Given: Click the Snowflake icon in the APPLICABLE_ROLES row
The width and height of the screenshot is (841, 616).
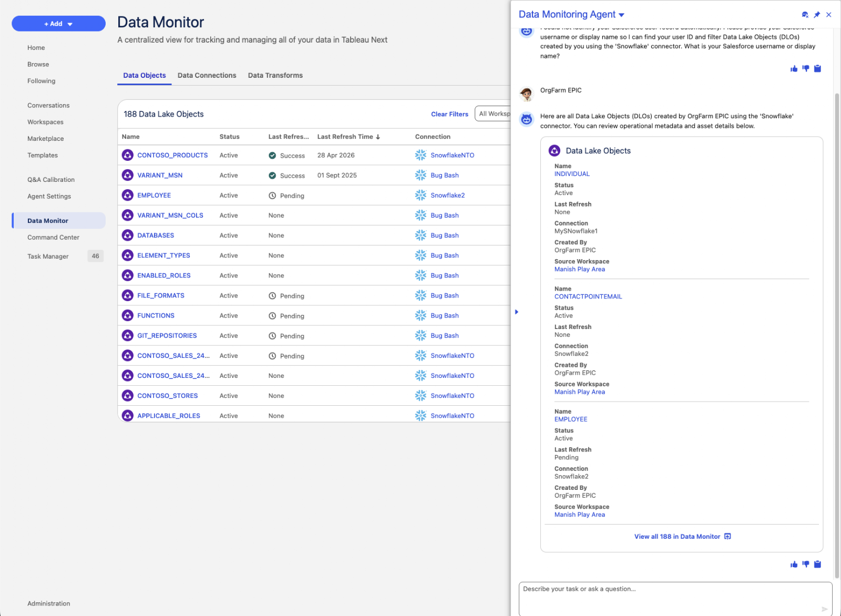Looking at the screenshot, I should (x=420, y=415).
